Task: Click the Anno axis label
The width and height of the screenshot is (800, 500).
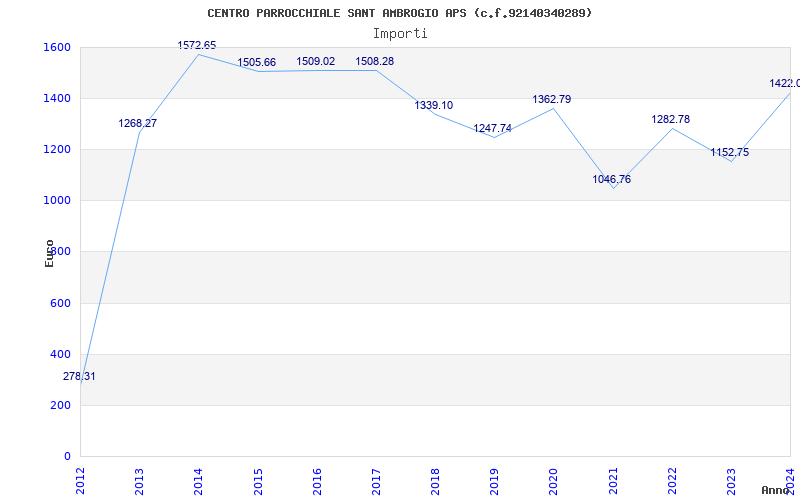Action: click(x=776, y=490)
